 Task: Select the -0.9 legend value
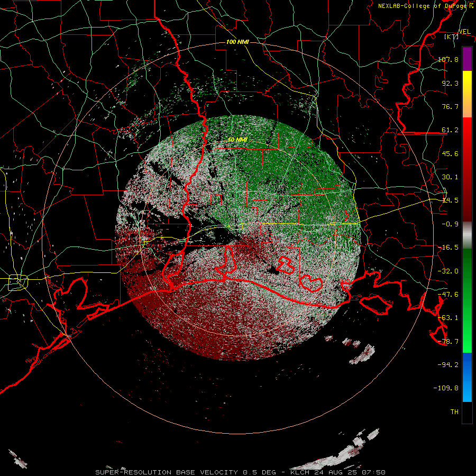pos(450,224)
